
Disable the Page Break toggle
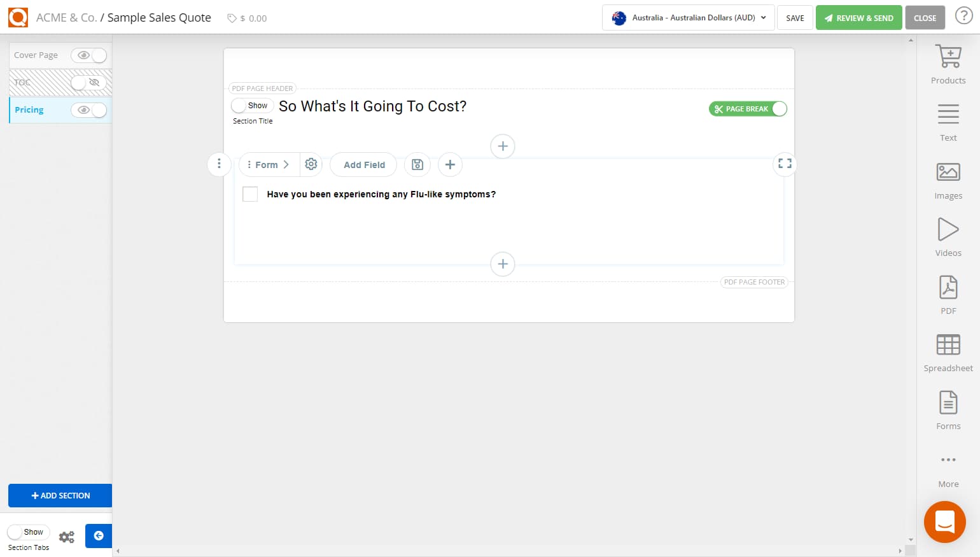coord(779,109)
